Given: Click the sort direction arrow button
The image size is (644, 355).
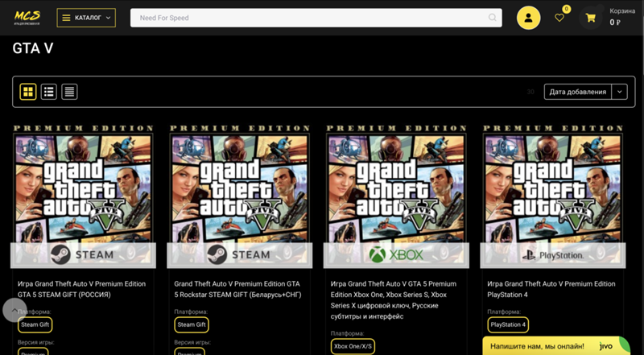Looking at the screenshot, I should click(620, 92).
